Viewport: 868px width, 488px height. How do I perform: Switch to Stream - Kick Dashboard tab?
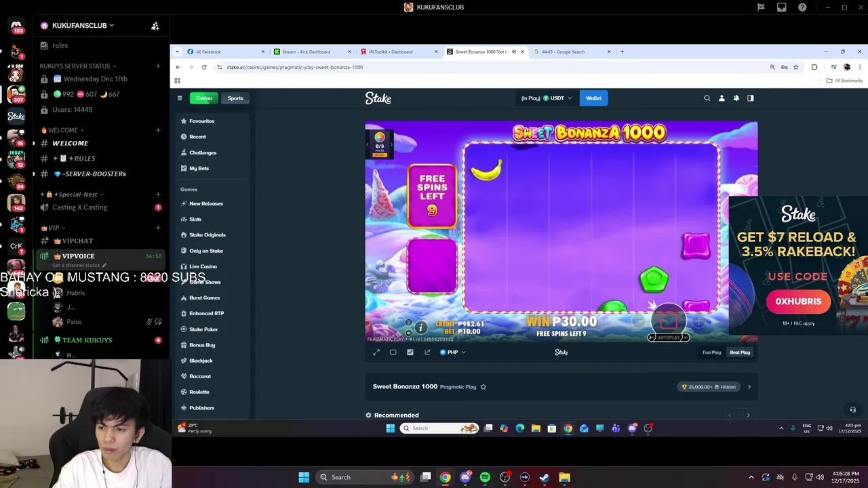tap(311, 52)
